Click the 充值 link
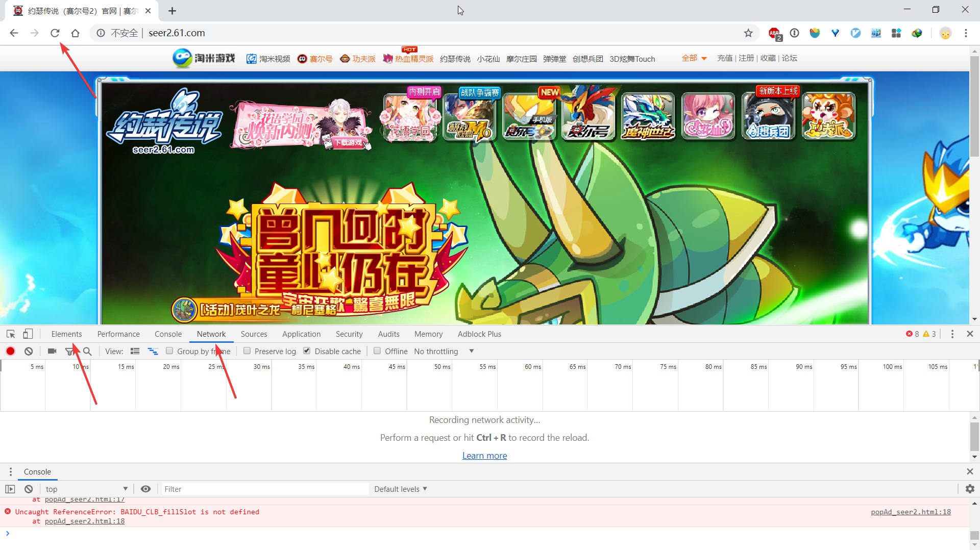This screenshot has height=550, width=980. coord(724,58)
